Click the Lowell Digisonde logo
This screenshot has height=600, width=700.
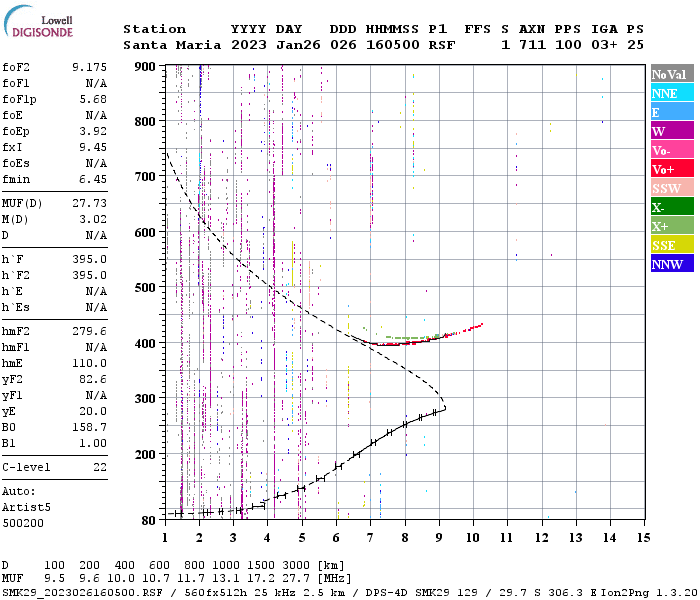[x=38, y=21]
